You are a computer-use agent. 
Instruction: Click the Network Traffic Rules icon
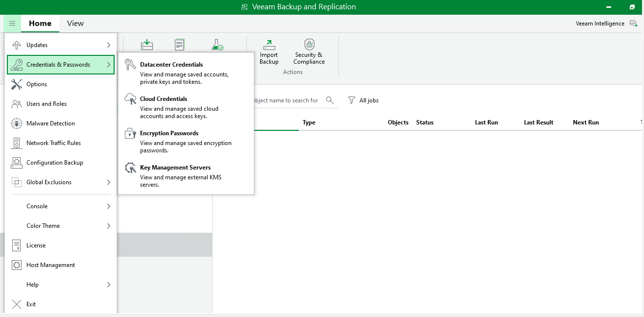[x=17, y=143]
